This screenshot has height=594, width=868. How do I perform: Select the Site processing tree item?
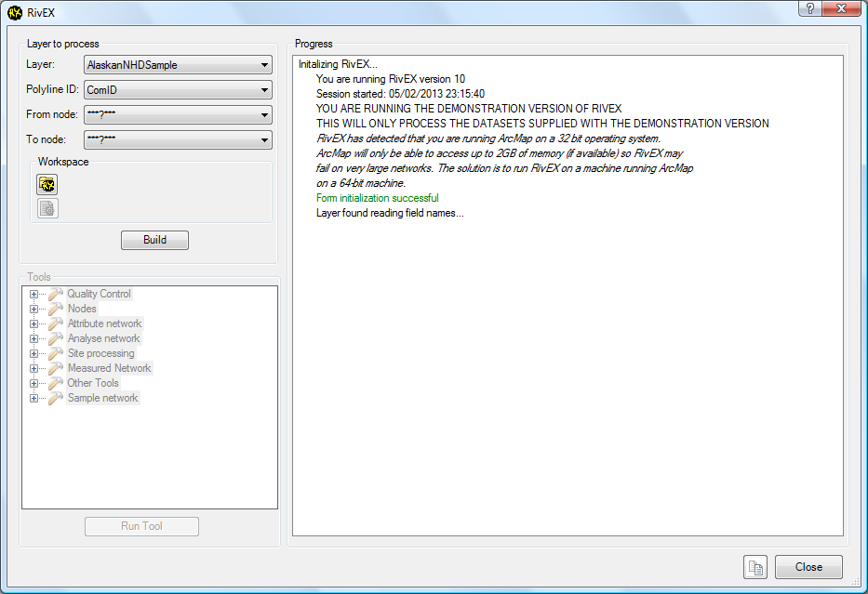click(x=100, y=353)
